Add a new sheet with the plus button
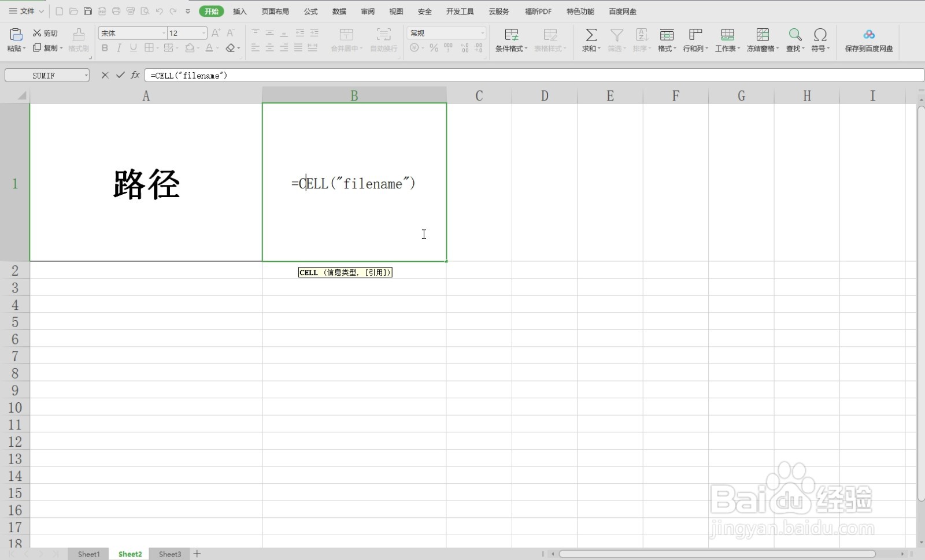The height and width of the screenshot is (560, 925). coord(197,554)
